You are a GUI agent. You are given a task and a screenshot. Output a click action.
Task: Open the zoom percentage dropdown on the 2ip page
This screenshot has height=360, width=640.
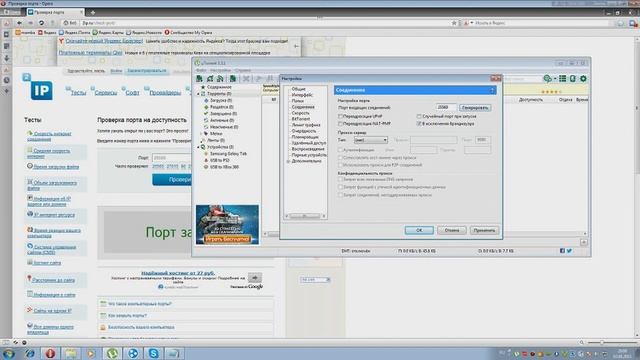point(315,280)
